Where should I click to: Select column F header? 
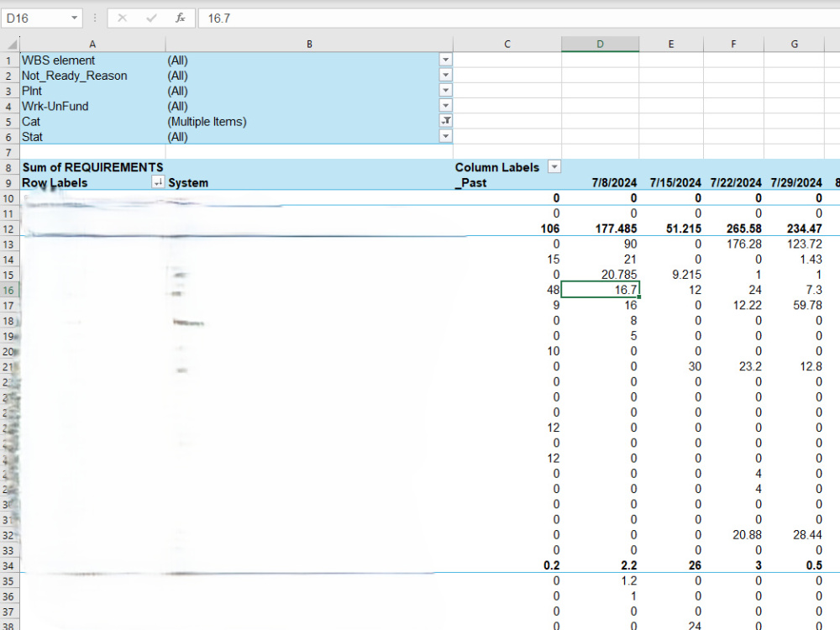tap(733, 45)
